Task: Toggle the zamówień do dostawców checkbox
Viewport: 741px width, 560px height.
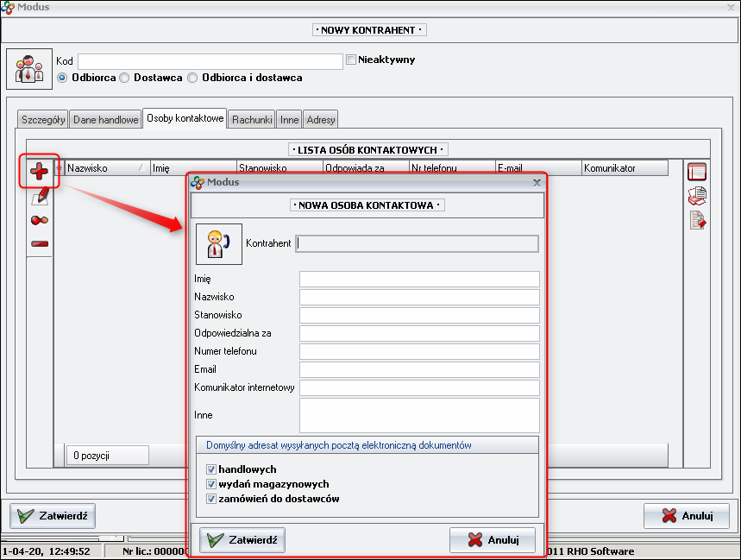Action: (x=211, y=499)
